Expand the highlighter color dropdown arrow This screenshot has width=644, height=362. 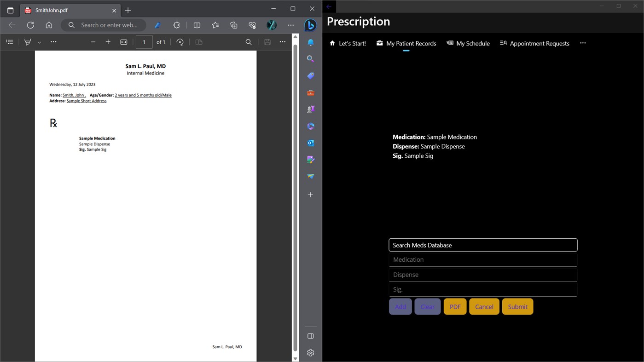39,42
